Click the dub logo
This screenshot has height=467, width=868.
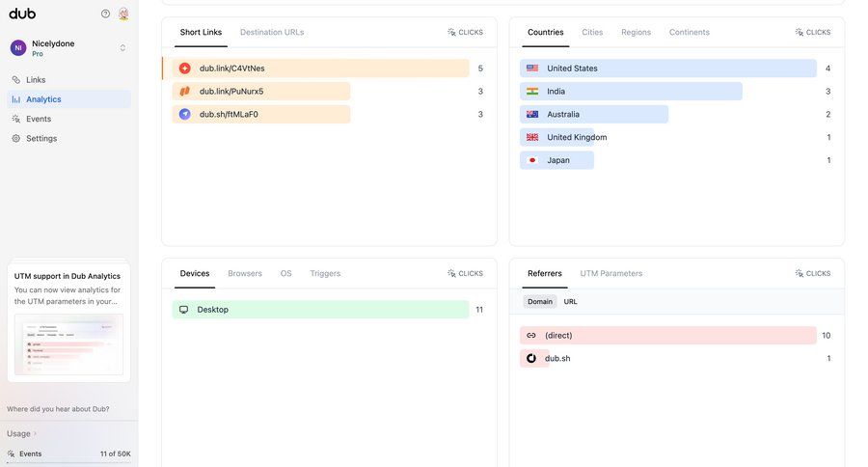pos(22,14)
